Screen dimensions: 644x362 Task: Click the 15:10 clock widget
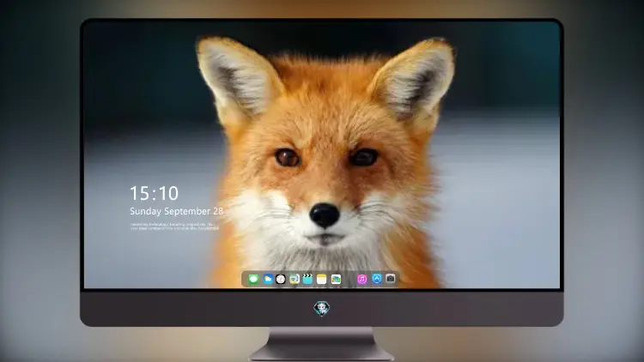[x=155, y=193]
